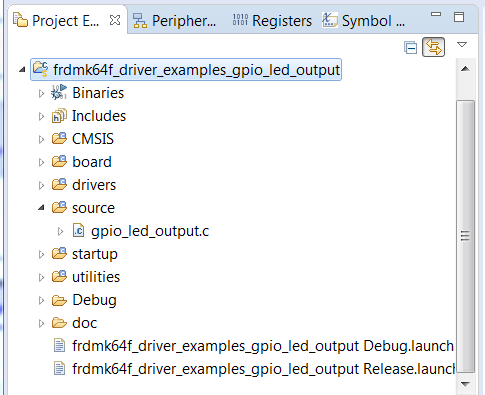Close the Project Explorer tab
The height and width of the screenshot is (395, 485).
coord(115,20)
